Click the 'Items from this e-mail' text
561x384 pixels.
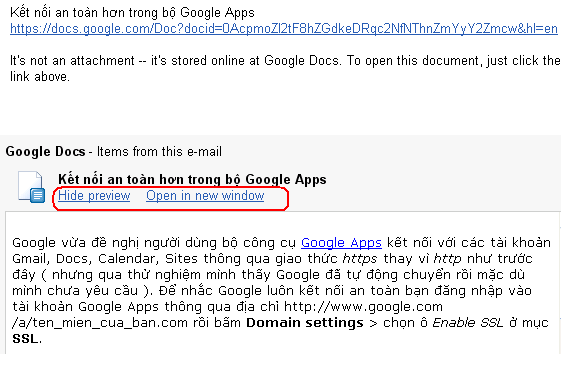point(159,152)
